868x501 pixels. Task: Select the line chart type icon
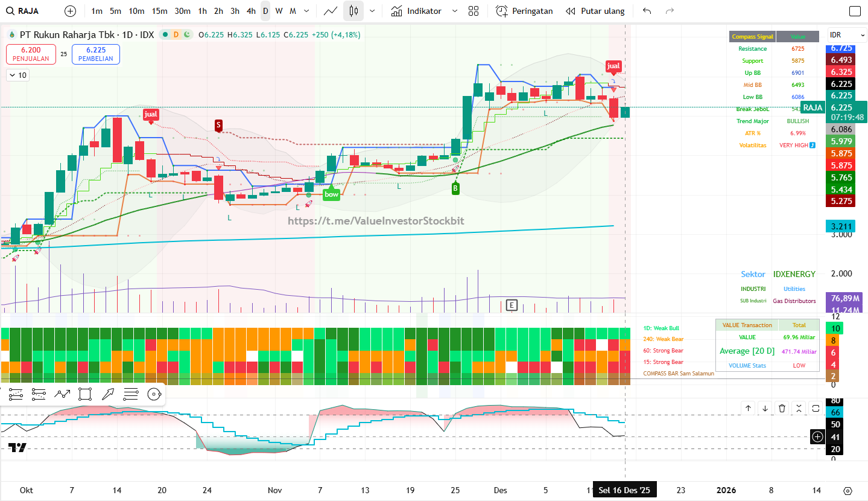[331, 11]
